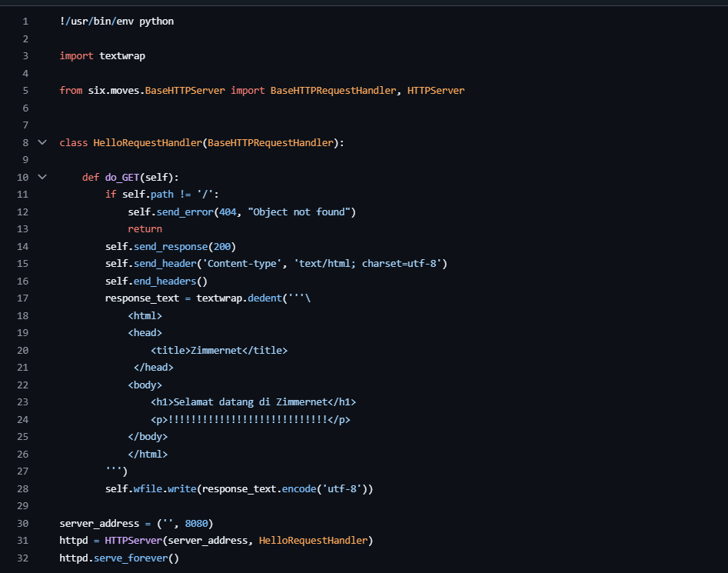Image resolution: width=728 pixels, height=573 pixels.
Task: Click the '</body>' closing tag line
Action: click(x=148, y=437)
